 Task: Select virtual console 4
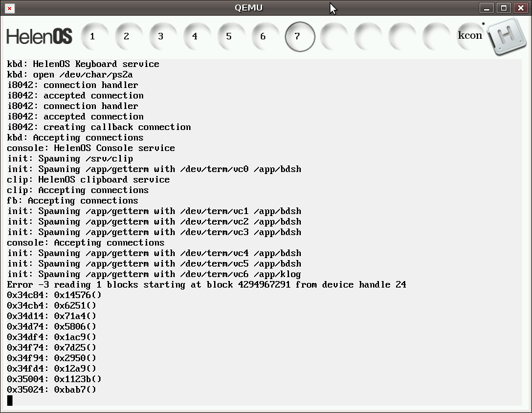(x=198, y=37)
